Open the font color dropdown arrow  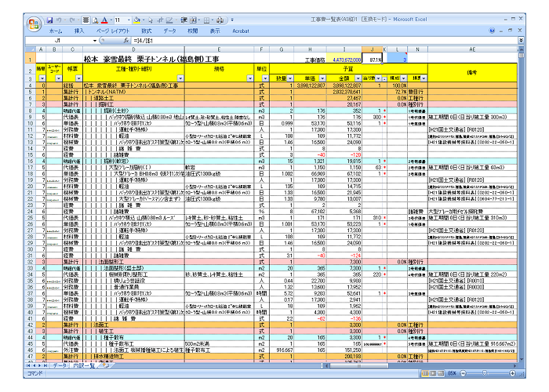coord(111,20)
